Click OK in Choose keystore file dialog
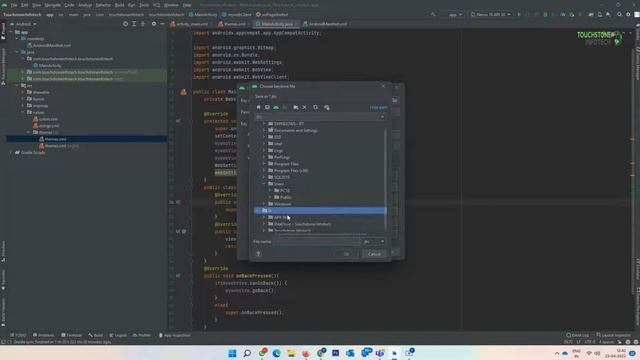Image resolution: width=640 pixels, height=360 pixels. coord(346,254)
